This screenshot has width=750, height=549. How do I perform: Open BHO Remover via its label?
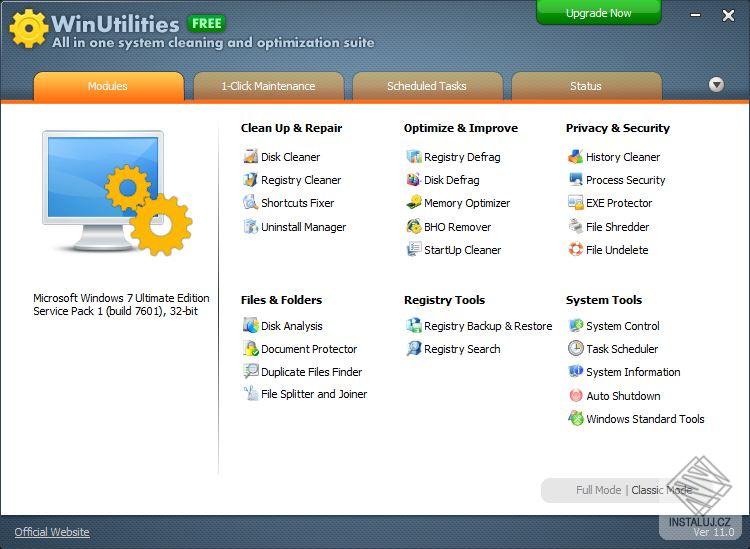click(x=457, y=227)
